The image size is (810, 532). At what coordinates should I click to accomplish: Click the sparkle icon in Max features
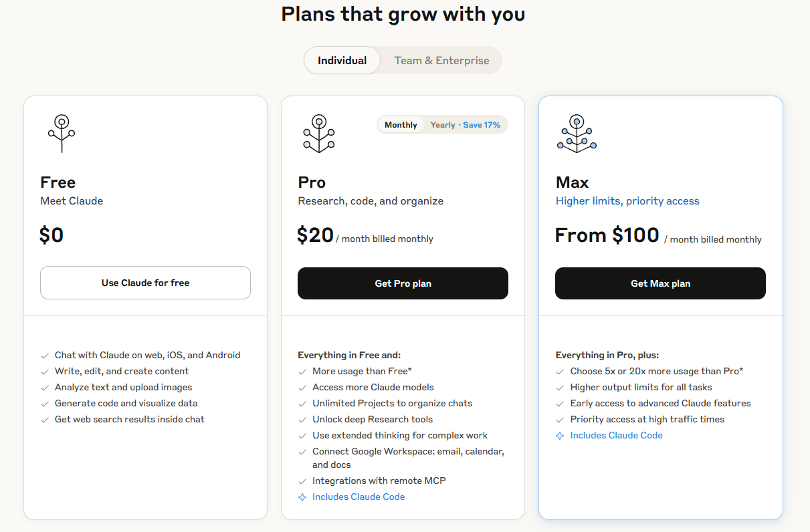560,436
